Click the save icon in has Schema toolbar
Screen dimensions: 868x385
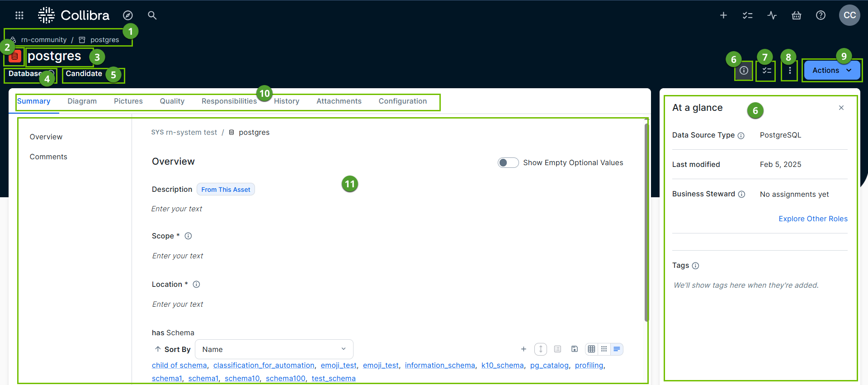(x=574, y=349)
